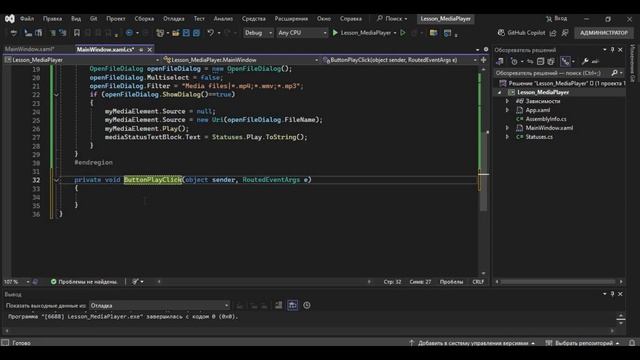Screen dimensions: 640x360
Task: Click the Visual Studio logo icon
Action: click(9, 19)
